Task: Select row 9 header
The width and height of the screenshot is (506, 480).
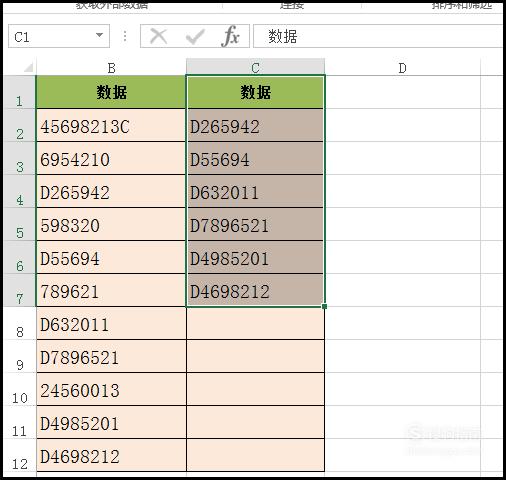Action: 19,356
